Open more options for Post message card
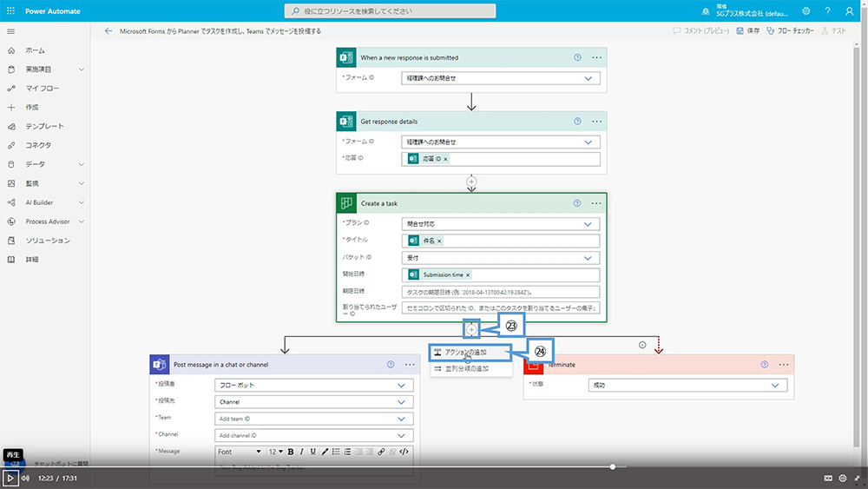 tap(410, 365)
